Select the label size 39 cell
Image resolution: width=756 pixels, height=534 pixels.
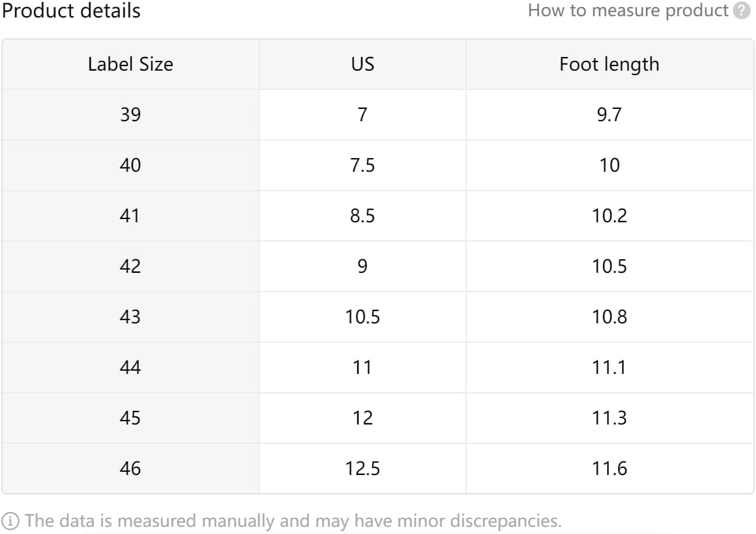click(x=130, y=115)
